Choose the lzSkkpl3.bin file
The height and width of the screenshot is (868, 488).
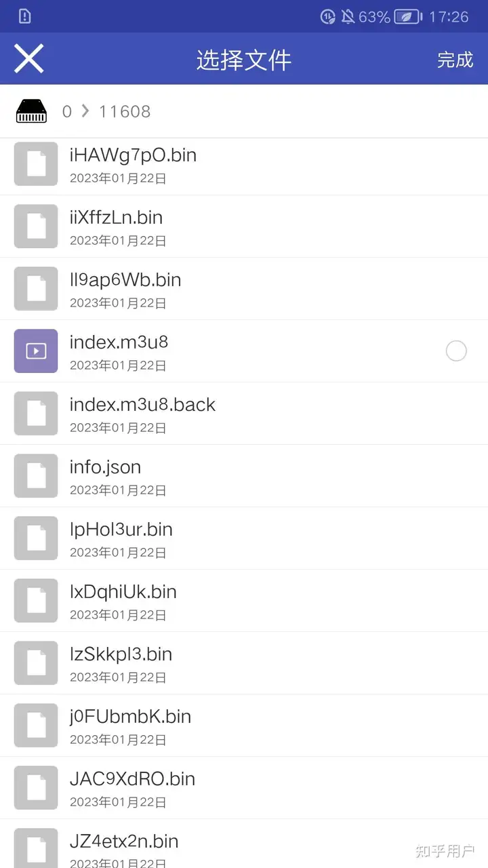244,663
